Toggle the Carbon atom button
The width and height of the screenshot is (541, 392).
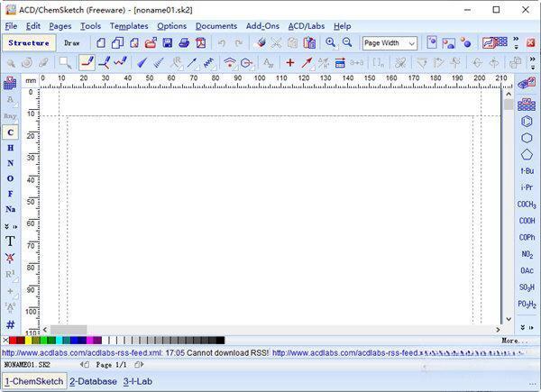click(10, 132)
